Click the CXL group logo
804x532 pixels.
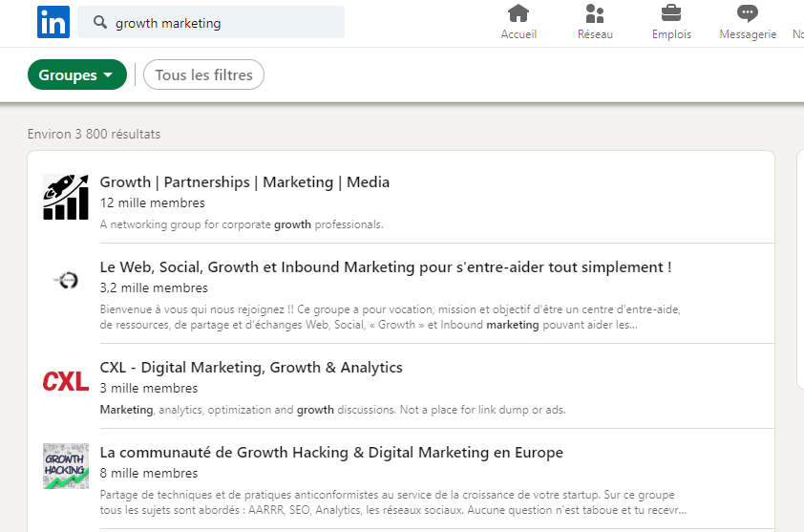pos(66,382)
